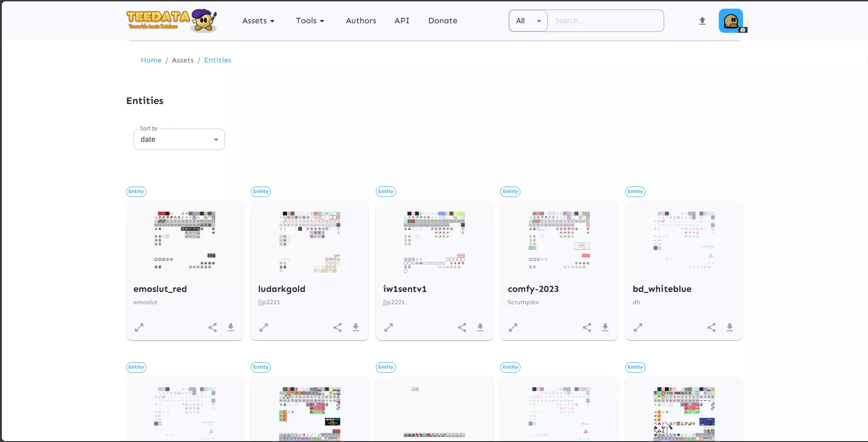This screenshot has width=868, height=442.
Task: Open the Donate page
Action: point(443,21)
